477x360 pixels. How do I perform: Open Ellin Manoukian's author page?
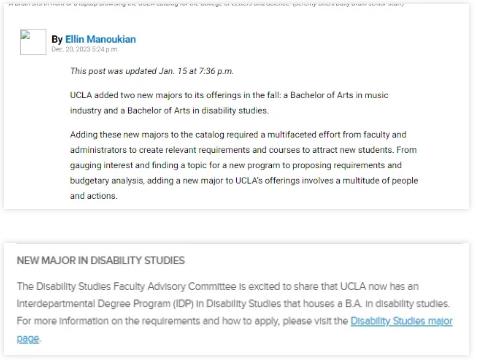coord(100,39)
